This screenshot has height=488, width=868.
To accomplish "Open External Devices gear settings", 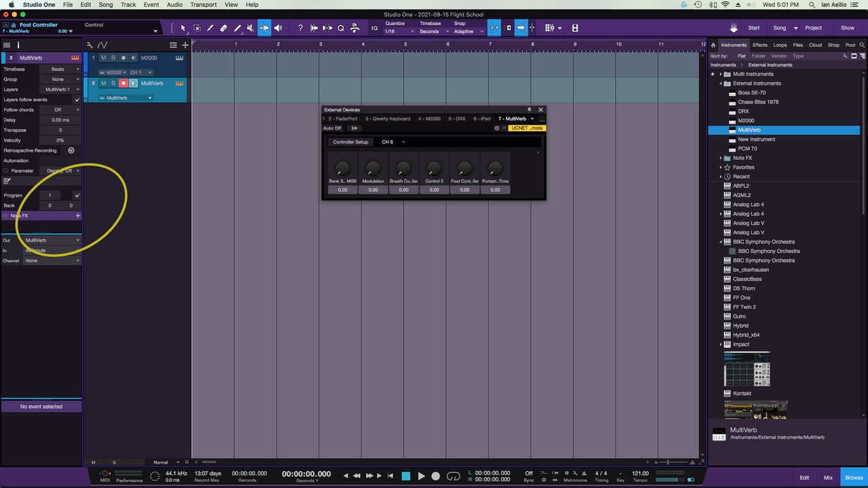I will coord(496,127).
